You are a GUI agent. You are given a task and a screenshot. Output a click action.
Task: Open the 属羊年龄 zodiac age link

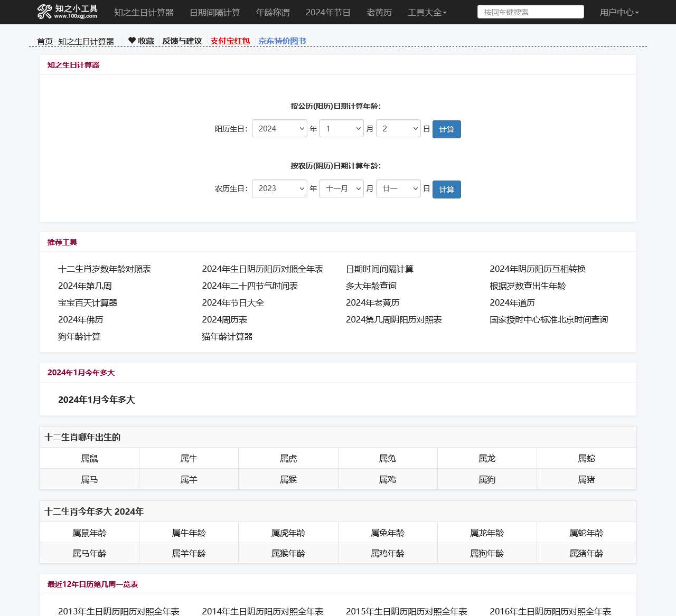tap(189, 553)
